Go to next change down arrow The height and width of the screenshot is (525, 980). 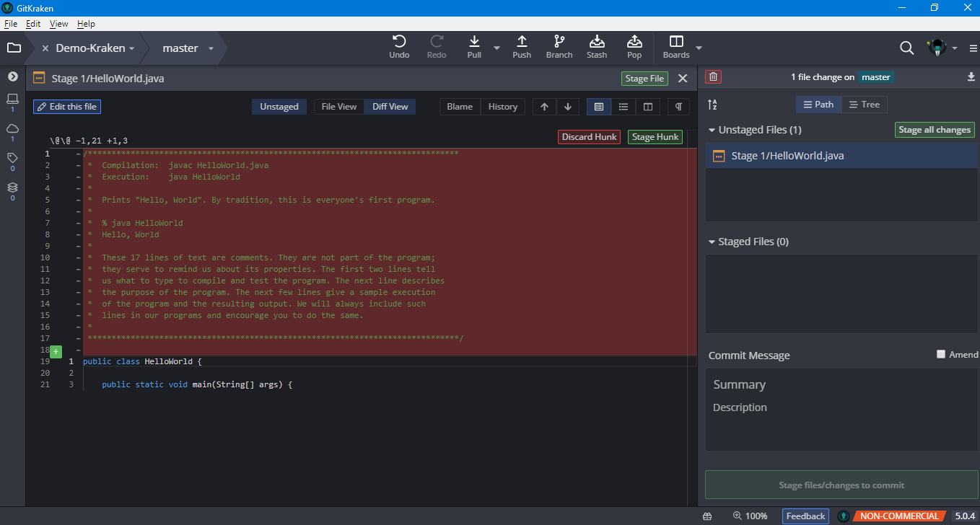pyautogui.click(x=568, y=107)
